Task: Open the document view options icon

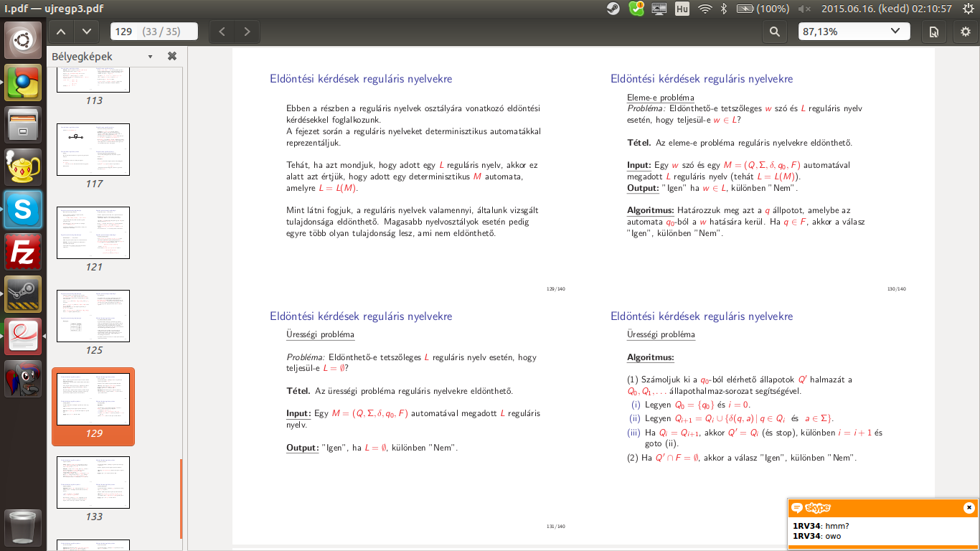Action: pos(933,32)
